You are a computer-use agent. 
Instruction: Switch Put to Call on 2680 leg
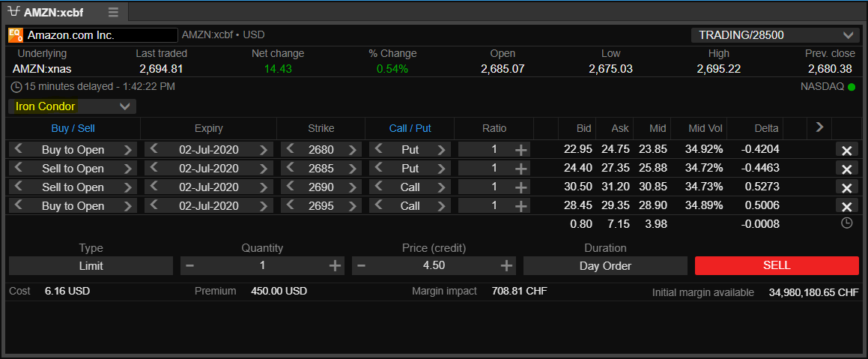click(x=441, y=150)
